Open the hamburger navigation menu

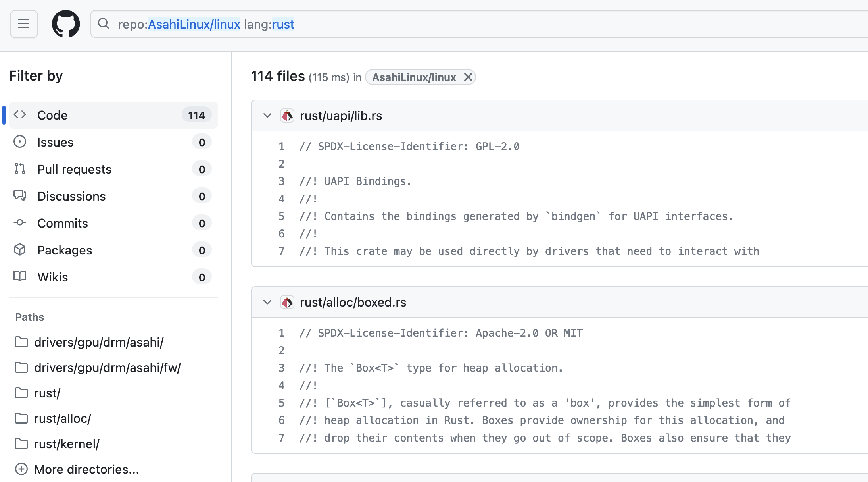(x=24, y=24)
